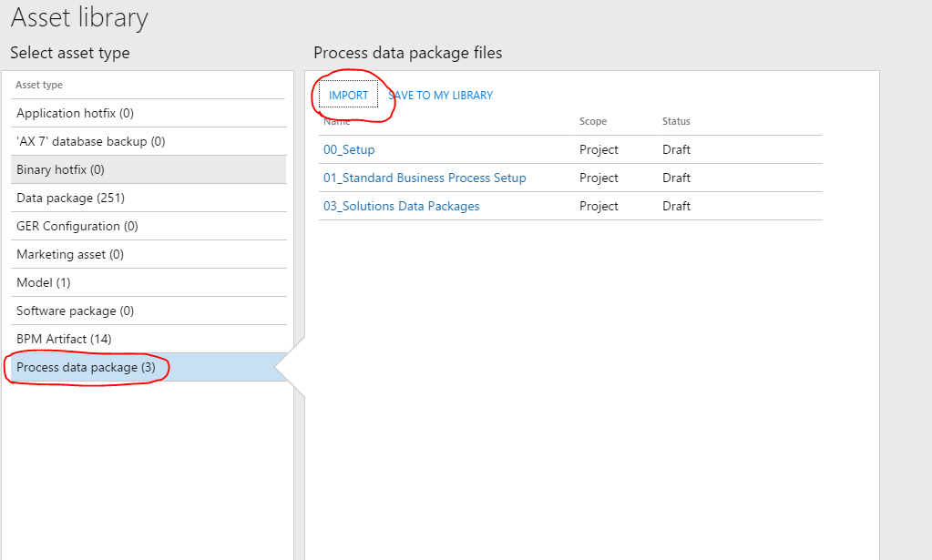
Task: Select the Model asset type
Action: point(41,282)
